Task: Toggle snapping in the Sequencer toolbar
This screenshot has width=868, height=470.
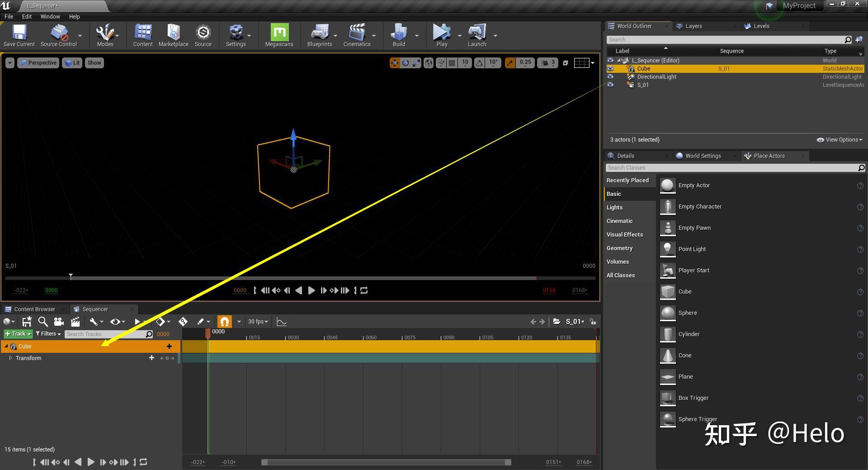Action: 225,322
